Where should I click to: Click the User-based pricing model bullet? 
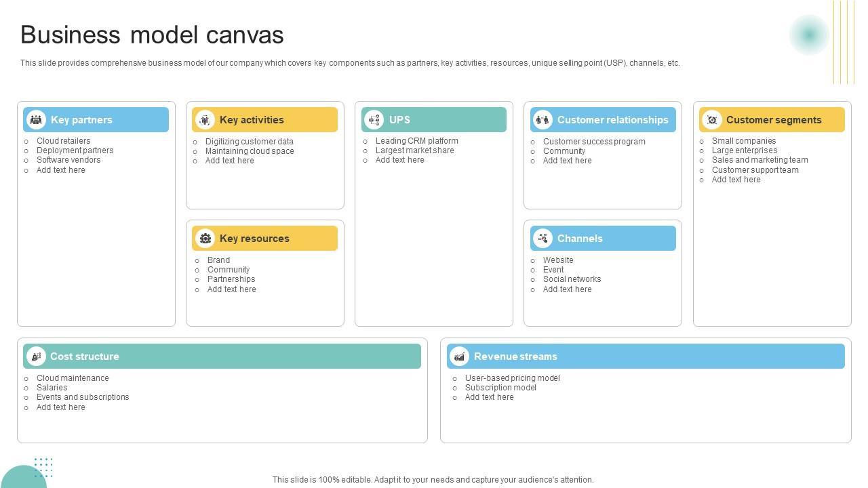(x=513, y=378)
